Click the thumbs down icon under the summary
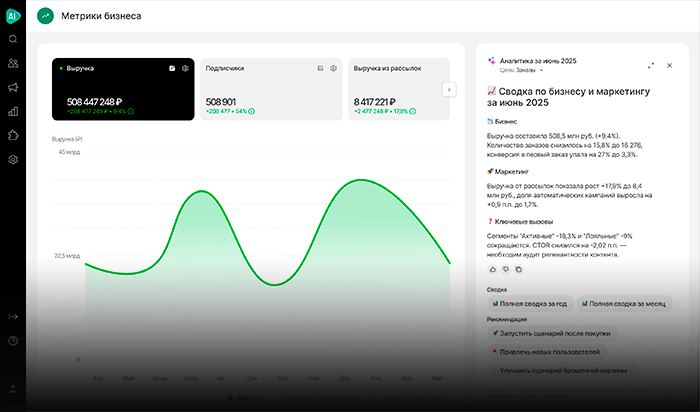700x412 pixels. tap(505, 269)
